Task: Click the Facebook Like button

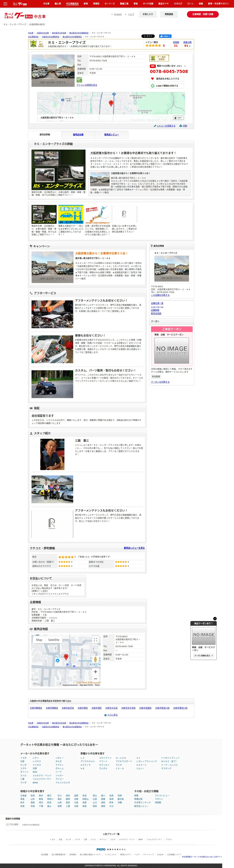Action: pyautogui.click(x=165, y=36)
